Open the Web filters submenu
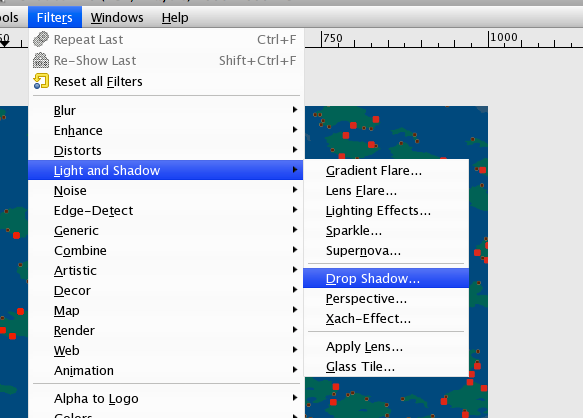 [166, 350]
